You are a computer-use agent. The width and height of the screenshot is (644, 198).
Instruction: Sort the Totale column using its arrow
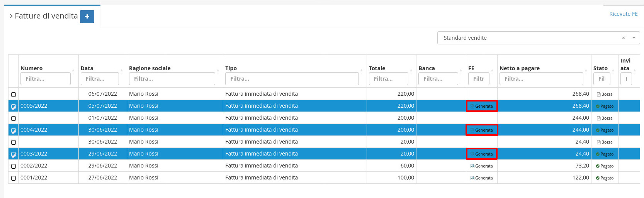pyautogui.click(x=411, y=70)
